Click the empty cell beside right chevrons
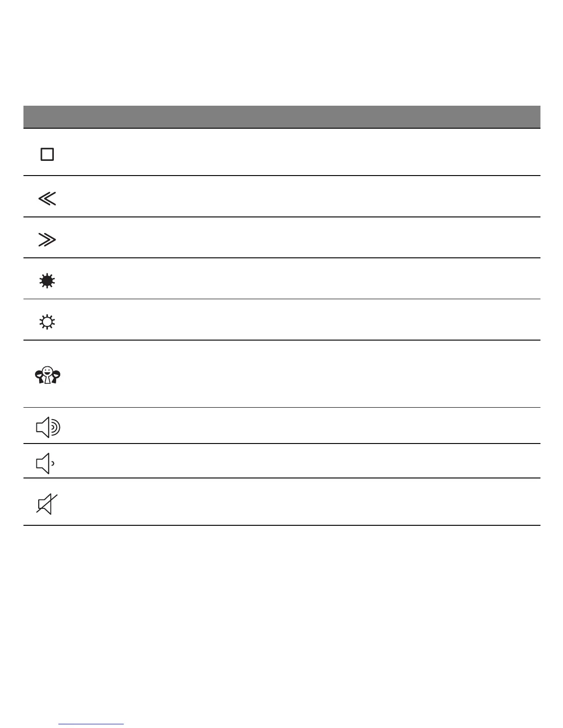This screenshot has height=728, width=563. coord(305,238)
